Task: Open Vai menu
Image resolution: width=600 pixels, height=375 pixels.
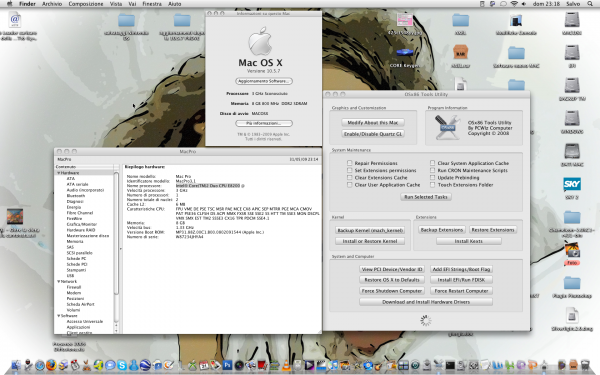Action: pos(132,4)
